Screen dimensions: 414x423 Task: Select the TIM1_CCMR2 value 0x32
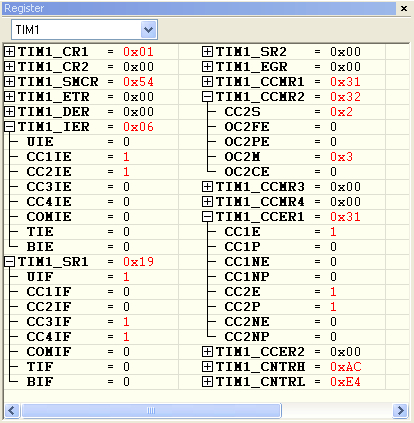346,97
